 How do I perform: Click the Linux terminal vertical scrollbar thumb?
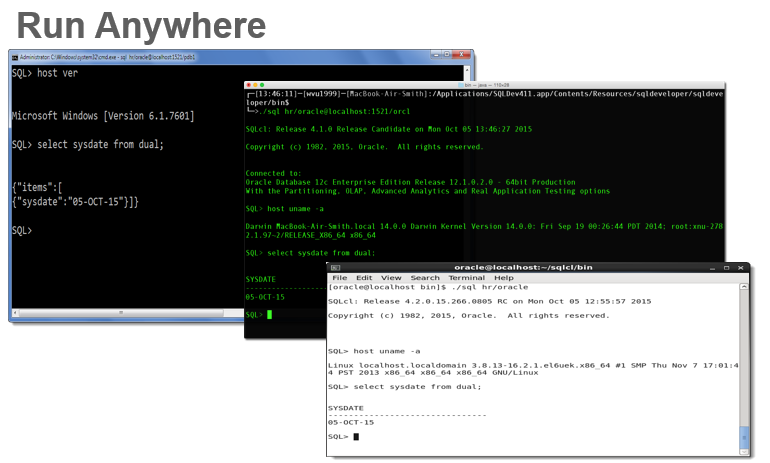pyautogui.click(x=744, y=437)
